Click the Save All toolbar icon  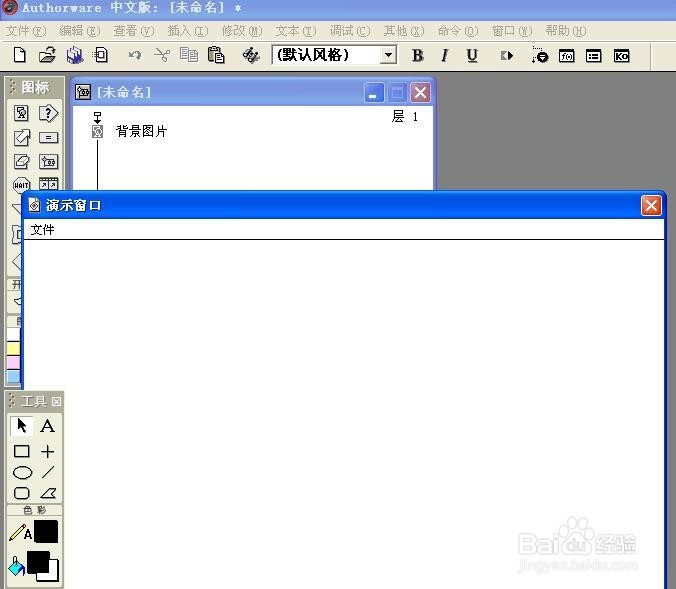click(75, 55)
